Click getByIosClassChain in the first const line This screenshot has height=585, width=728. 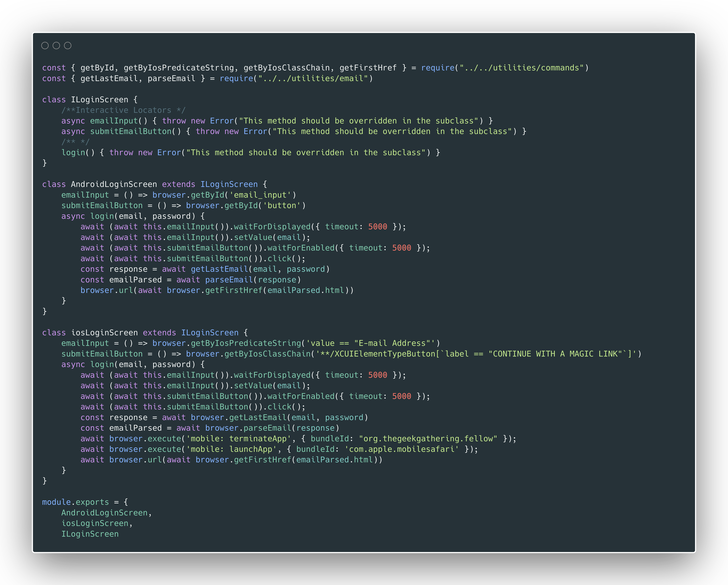pyautogui.click(x=287, y=68)
